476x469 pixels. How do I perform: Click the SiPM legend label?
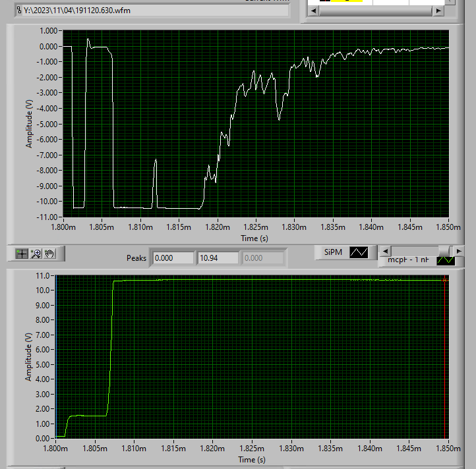(x=333, y=252)
